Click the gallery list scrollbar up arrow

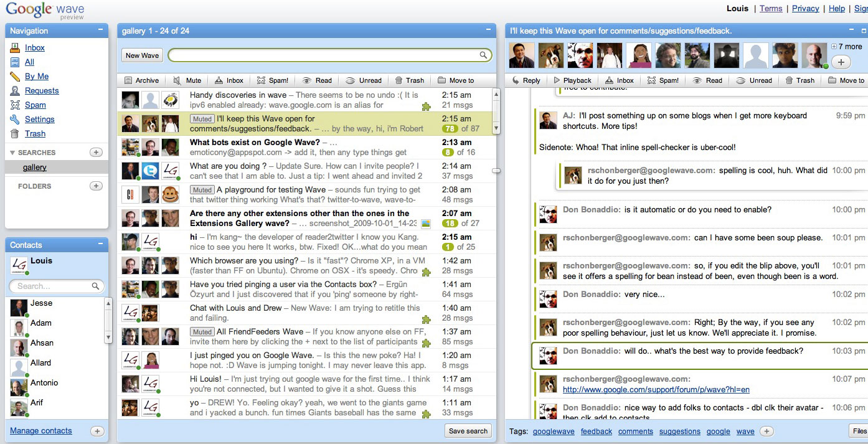496,95
